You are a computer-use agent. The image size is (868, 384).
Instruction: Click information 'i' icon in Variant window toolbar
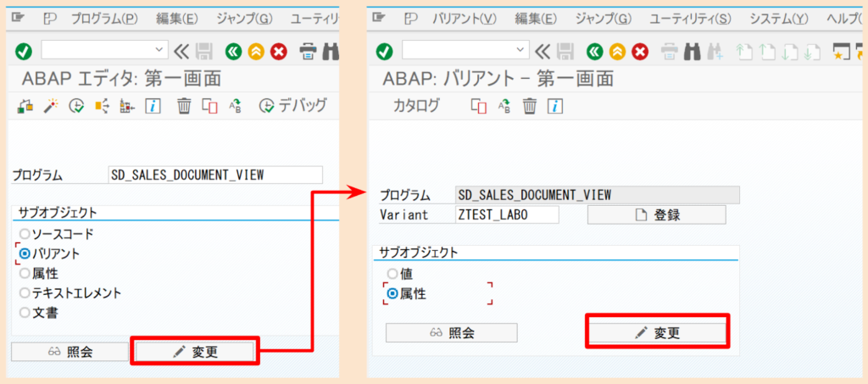coord(555,105)
